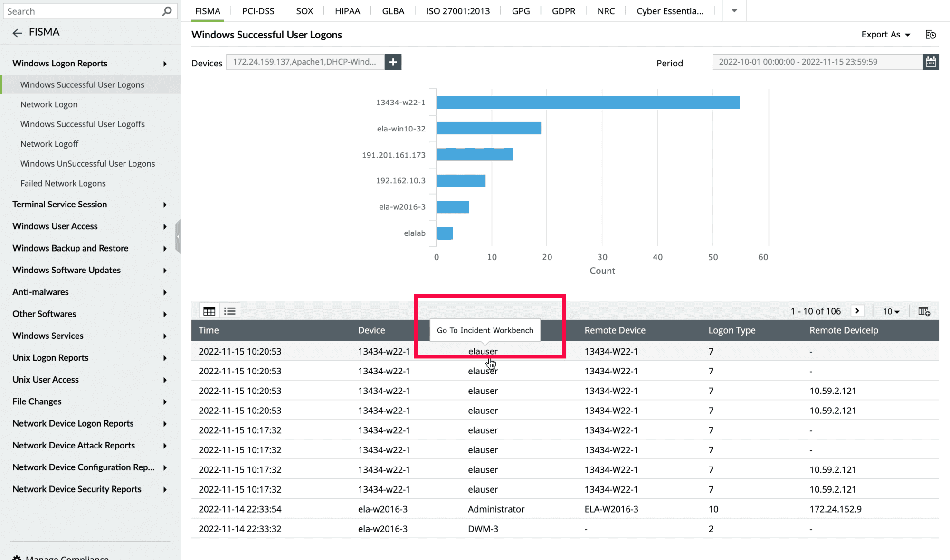Image resolution: width=950 pixels, height=560 pixels.
Task: Open the add/remove columns icon
Action: pyautogui.click(x=924, y=311)
